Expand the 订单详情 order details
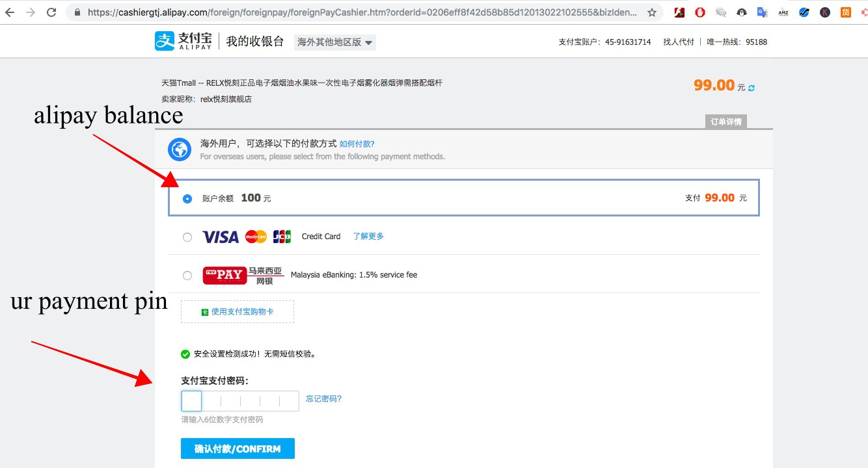 pyautogui.click(x=726, y=122)
